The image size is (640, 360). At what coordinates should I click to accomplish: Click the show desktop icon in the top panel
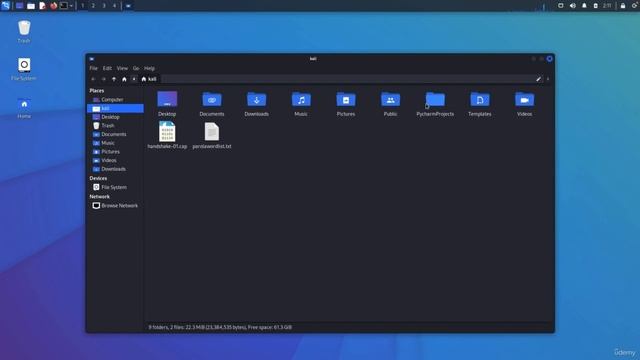point(19,6)
